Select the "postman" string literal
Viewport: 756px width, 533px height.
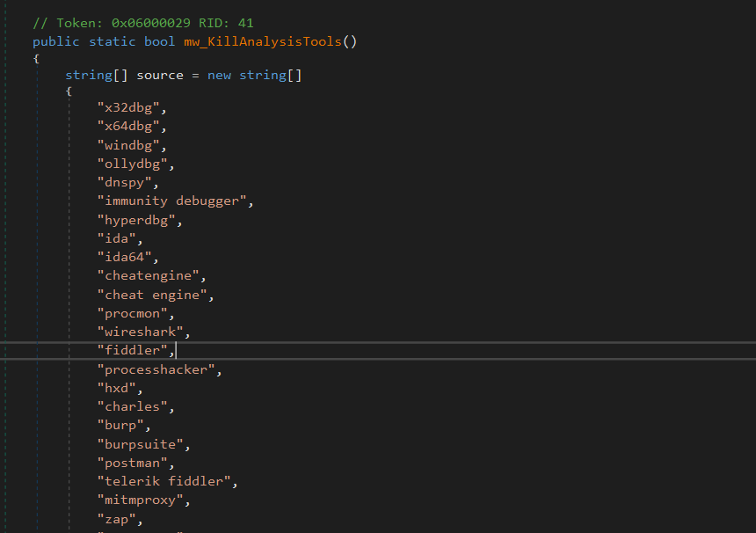tap(132, 463)
